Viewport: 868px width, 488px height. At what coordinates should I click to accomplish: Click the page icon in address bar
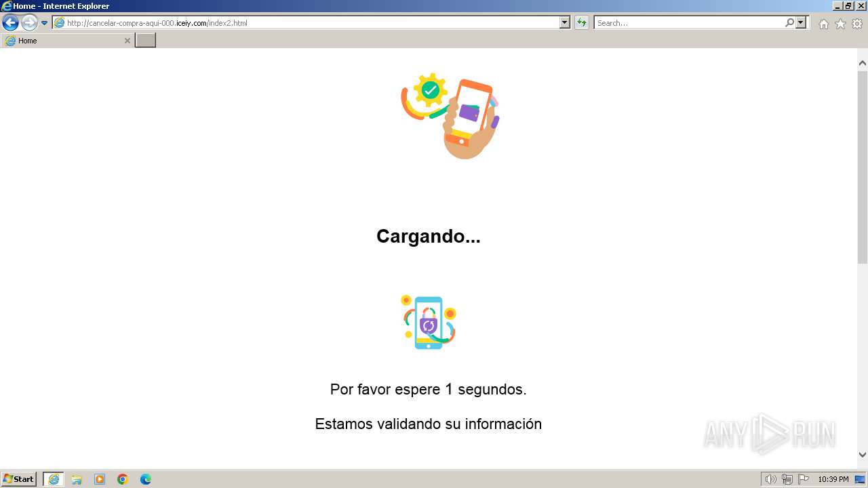(x=60, y=23)
